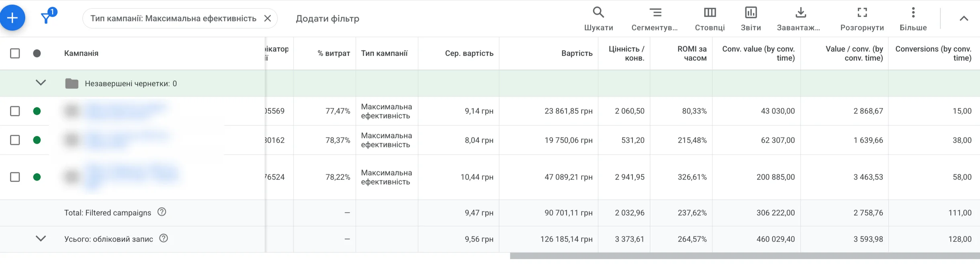The height and width of the screenshot is (270, 980).
Task: Click cell 23 861,85 грн
Action: click(568, 111)
